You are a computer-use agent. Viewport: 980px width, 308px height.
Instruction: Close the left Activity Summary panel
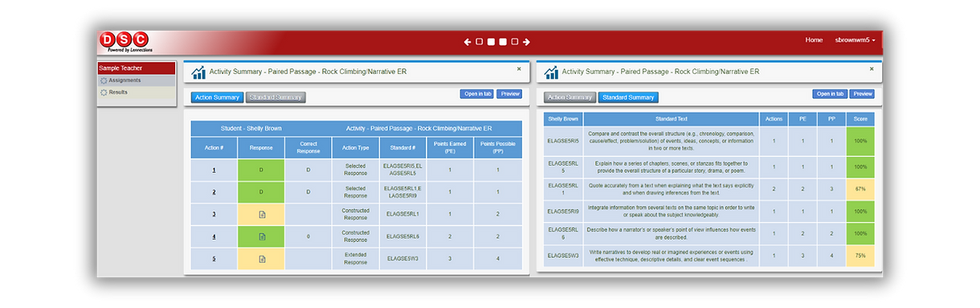point(518,69)
